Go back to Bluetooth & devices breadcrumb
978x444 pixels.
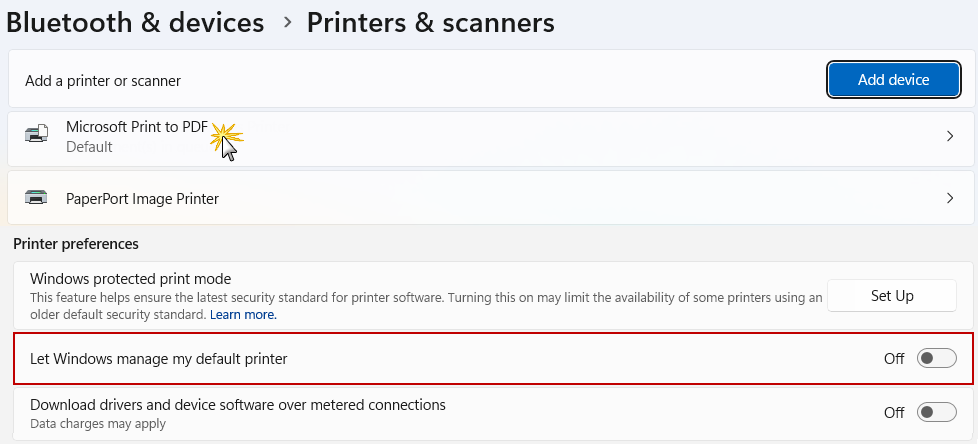(136, 22)
